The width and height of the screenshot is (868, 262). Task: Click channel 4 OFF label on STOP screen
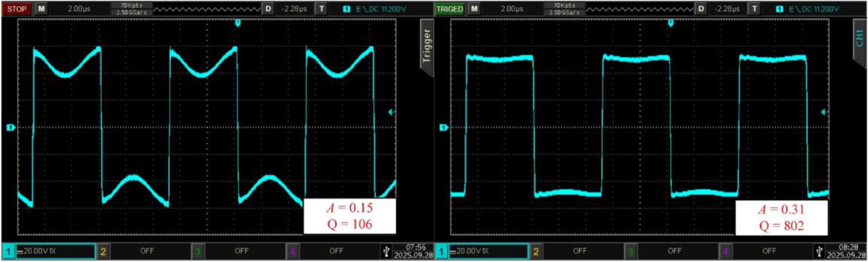coord(336,251)
